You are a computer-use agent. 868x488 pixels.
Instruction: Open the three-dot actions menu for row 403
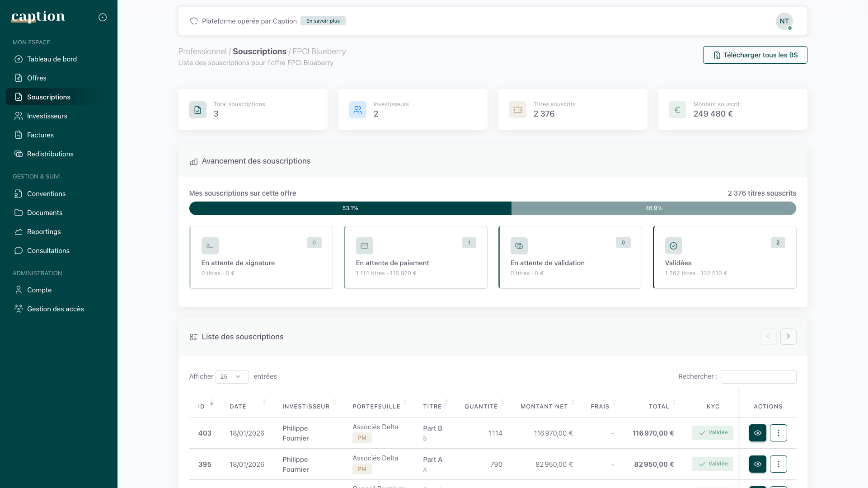(778, 433)
